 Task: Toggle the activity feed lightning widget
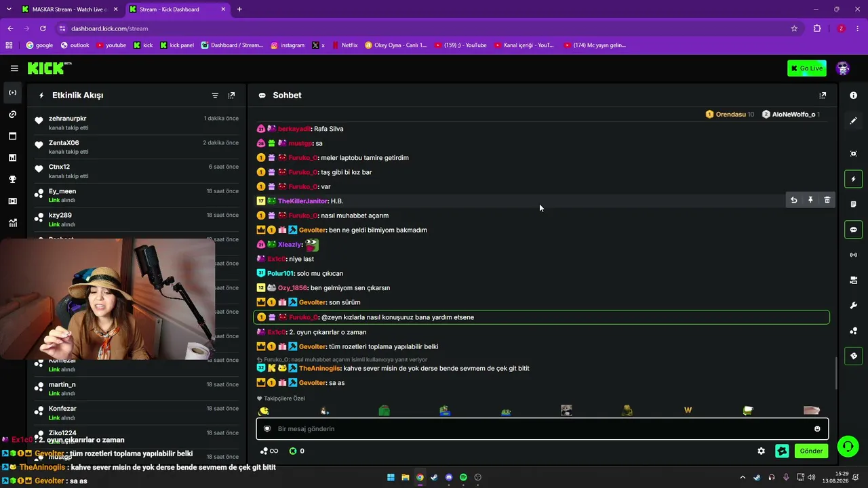pyautogui.click(x=854, y=179)
